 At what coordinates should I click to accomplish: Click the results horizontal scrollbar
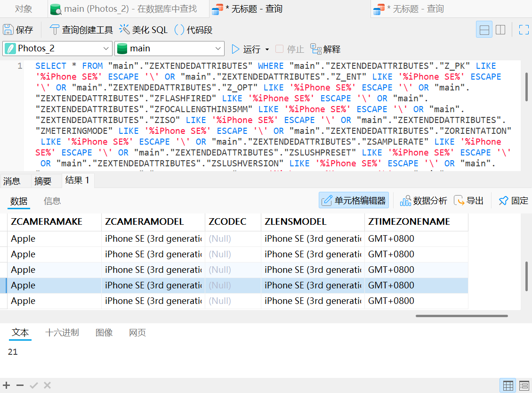tap(462, 316)
